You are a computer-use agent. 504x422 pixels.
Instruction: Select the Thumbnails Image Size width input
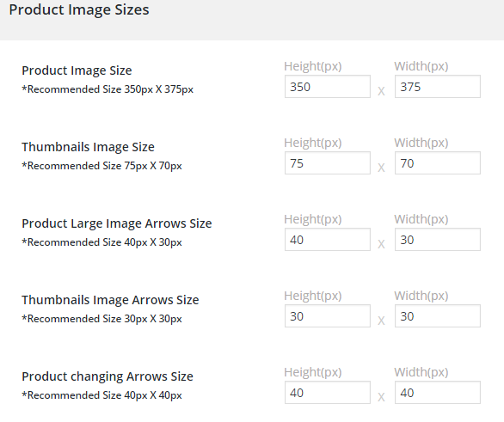point(438,163)
